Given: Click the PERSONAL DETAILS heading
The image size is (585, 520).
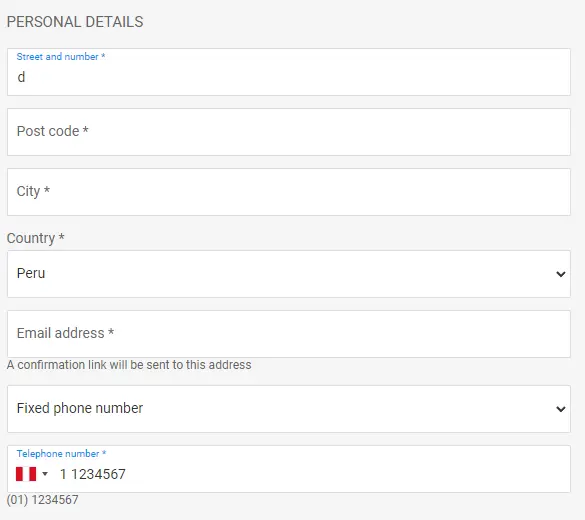Looking at the screenshot, I should (x=75, y=22).
